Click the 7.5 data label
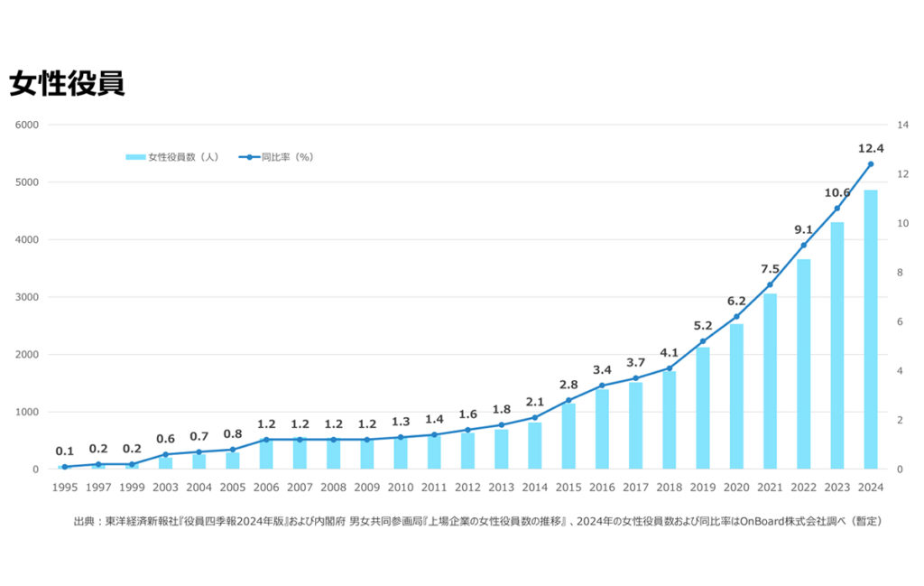The image size is (924, 586). pyautogui.click(x=770, y=268)
